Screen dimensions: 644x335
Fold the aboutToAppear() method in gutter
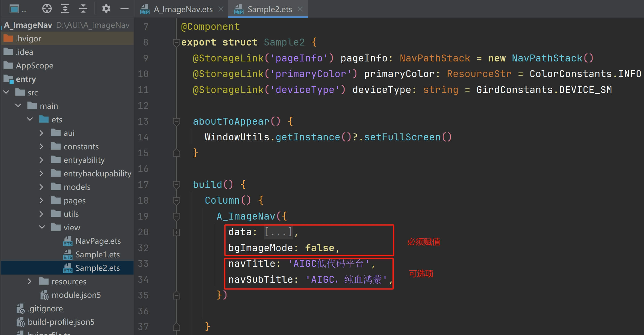coord(176,121)
